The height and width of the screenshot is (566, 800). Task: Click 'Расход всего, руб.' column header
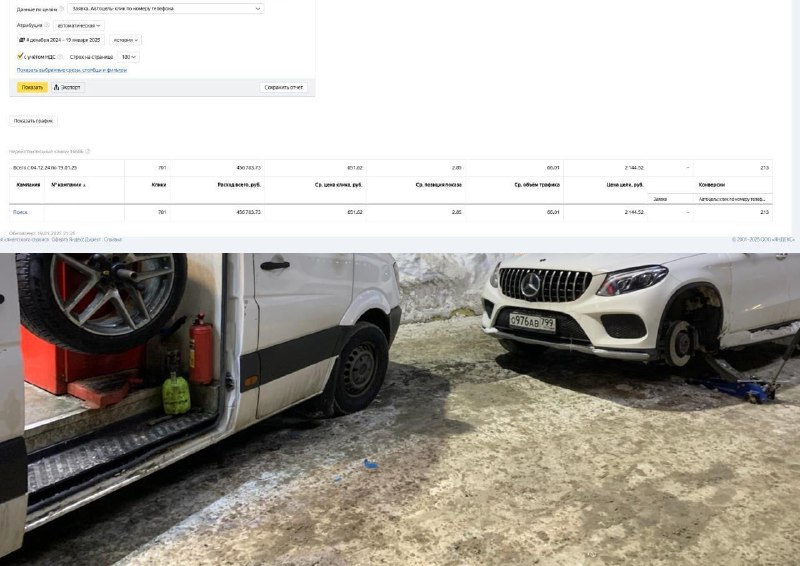(x=239, y=185)
